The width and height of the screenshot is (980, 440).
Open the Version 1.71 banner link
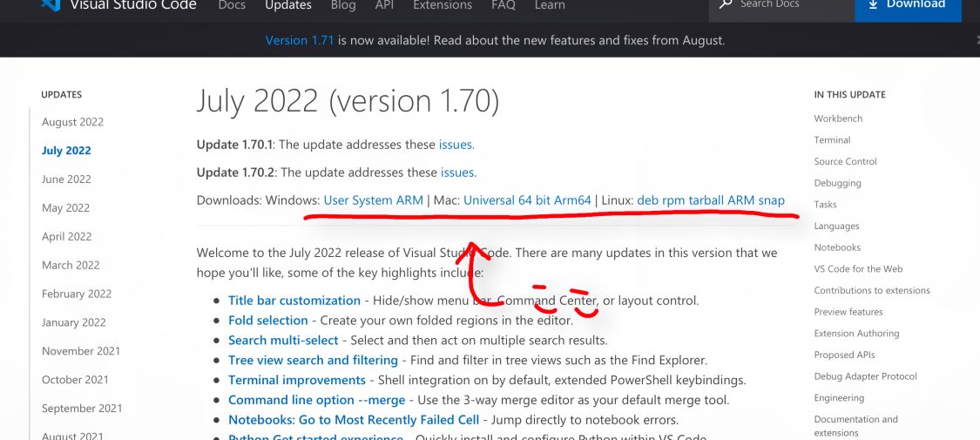point(300,41)
